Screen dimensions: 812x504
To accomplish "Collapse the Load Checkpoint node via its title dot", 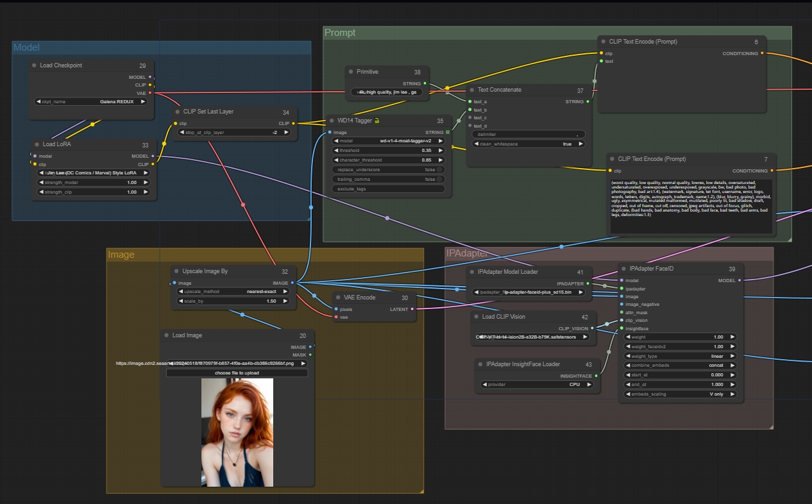I will (35, 65).
